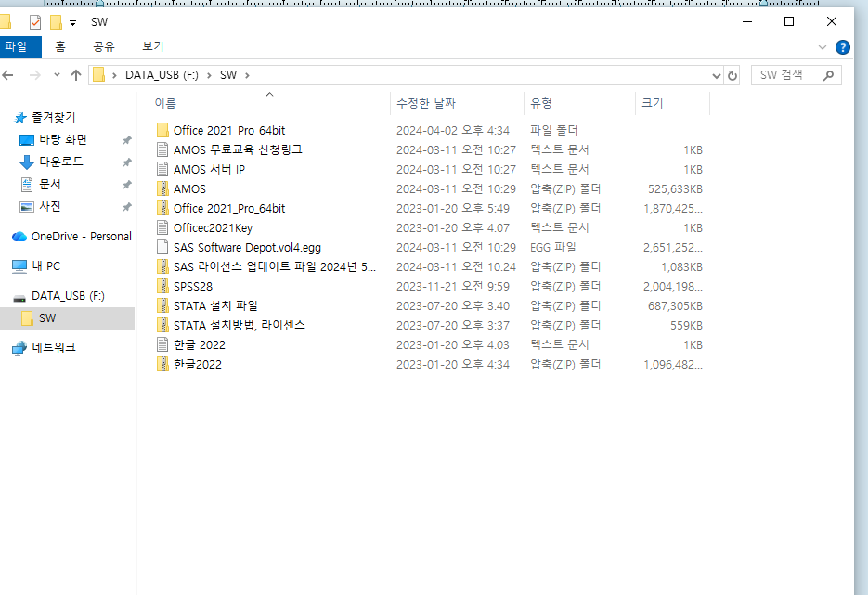Expand the ribbon with the chevron
Viewport: 868px width, 595px height.
click(x=823, y=47)
